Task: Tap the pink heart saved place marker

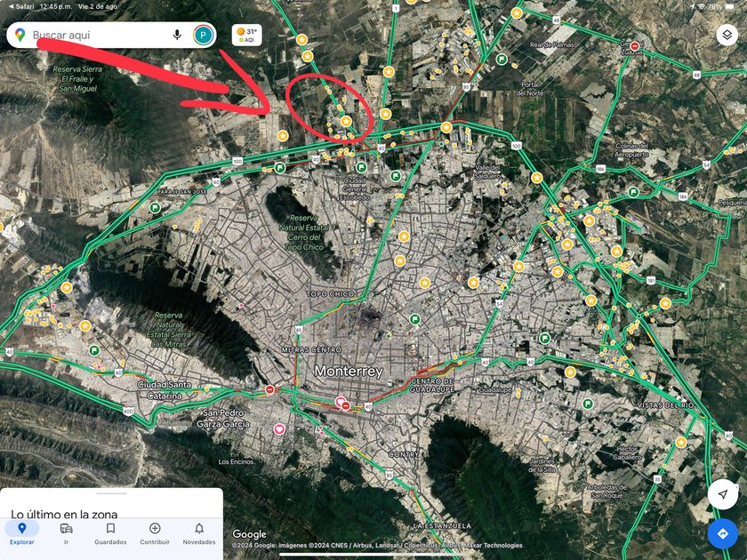Action: coord(279,429)
